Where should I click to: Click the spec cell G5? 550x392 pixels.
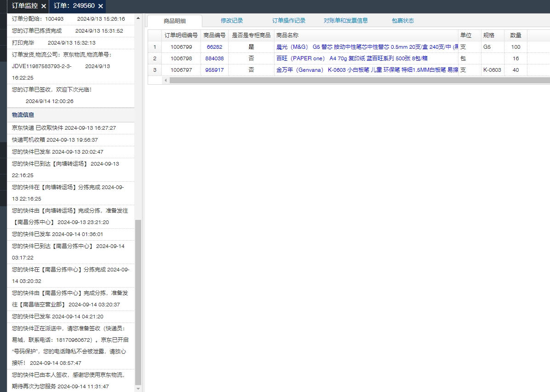tap(493, 47)
